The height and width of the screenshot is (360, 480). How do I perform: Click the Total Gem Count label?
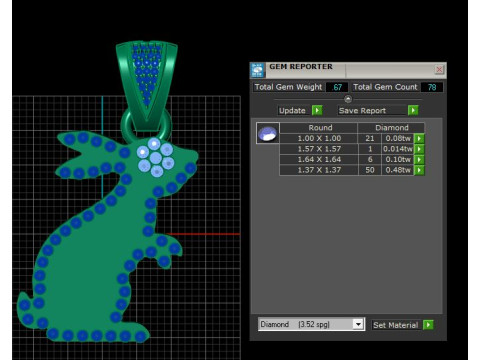[385, 87]
